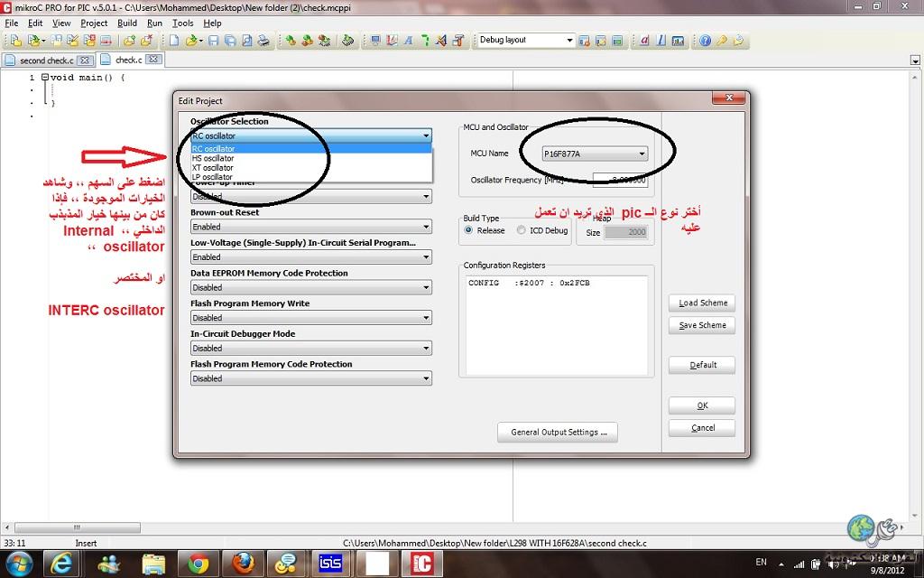Open the Project menu

click(94, 23)
